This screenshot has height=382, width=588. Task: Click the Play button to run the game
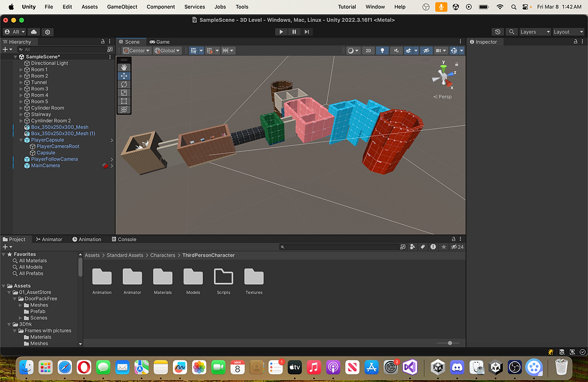(x=281, y=32)
